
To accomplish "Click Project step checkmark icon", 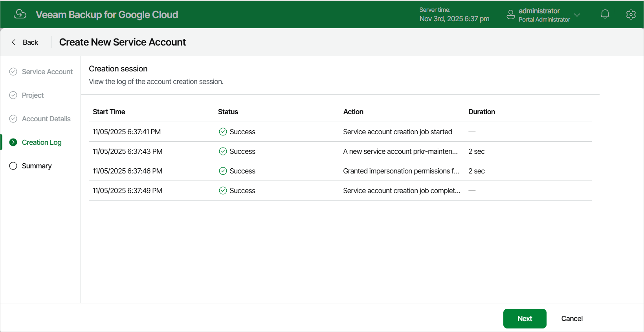I will coord(13,95).
